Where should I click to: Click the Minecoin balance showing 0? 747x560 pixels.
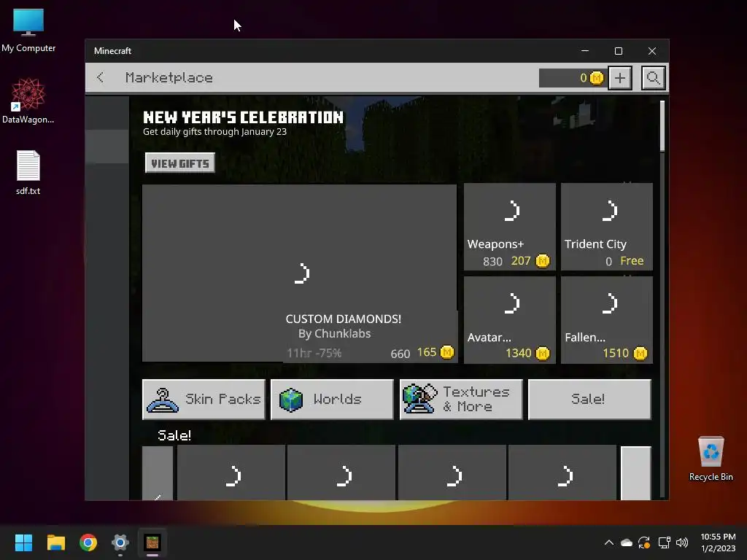coord(572,77)
